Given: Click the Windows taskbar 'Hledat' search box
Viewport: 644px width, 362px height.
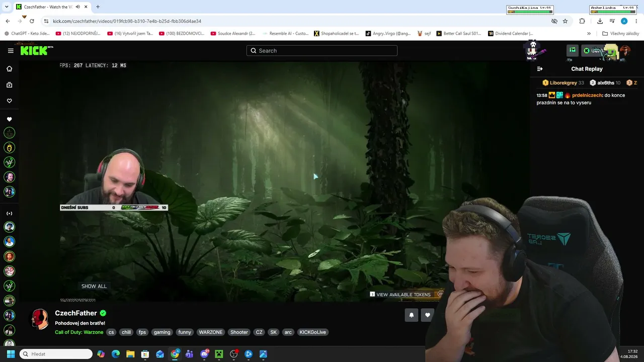Looking at the screenshot, I should (56, 354).
